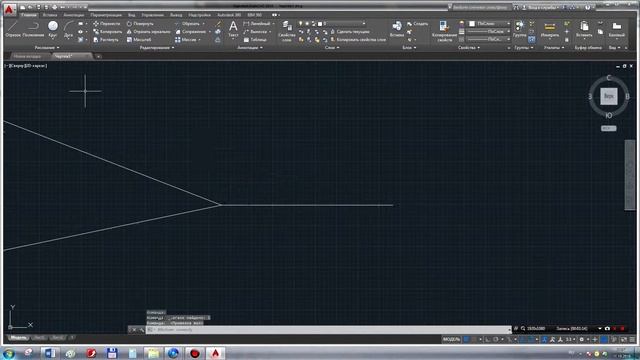Click Верх face of the ViewCube
This screenshot has width=640, height=360.
608,96
